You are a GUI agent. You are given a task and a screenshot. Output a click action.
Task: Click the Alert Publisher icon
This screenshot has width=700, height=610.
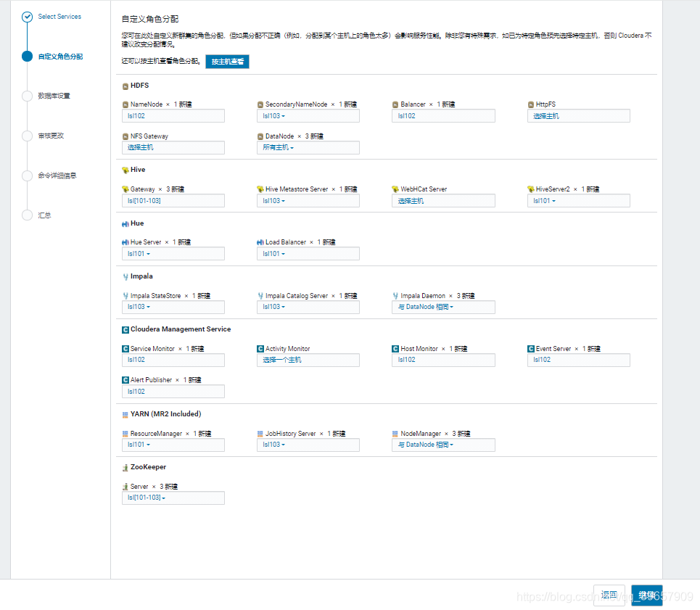tap(125, 380)
